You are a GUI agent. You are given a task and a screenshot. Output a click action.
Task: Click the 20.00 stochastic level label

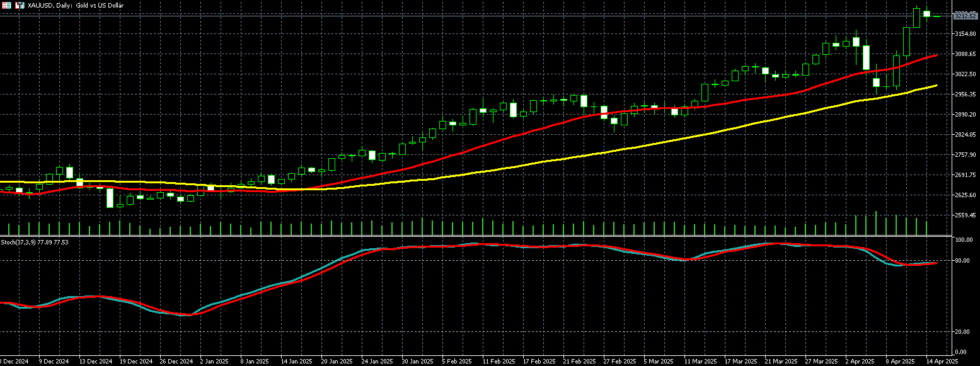[962, 332]
